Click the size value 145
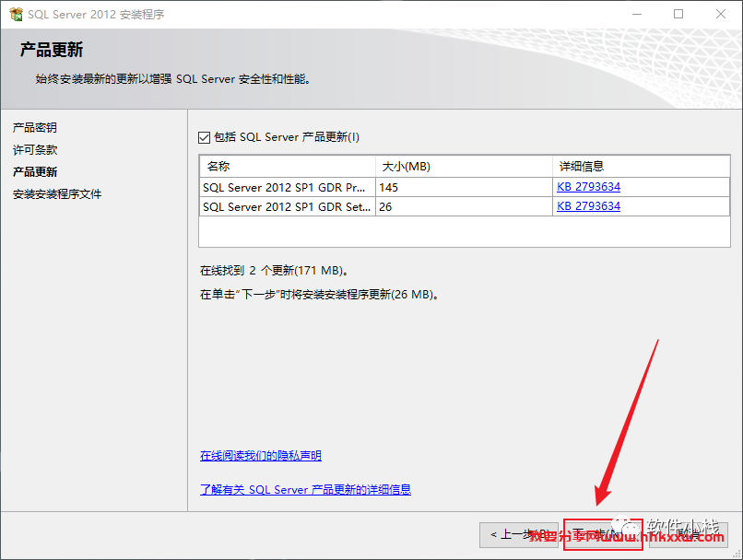743x560 pixels. (x=389, y=188)
